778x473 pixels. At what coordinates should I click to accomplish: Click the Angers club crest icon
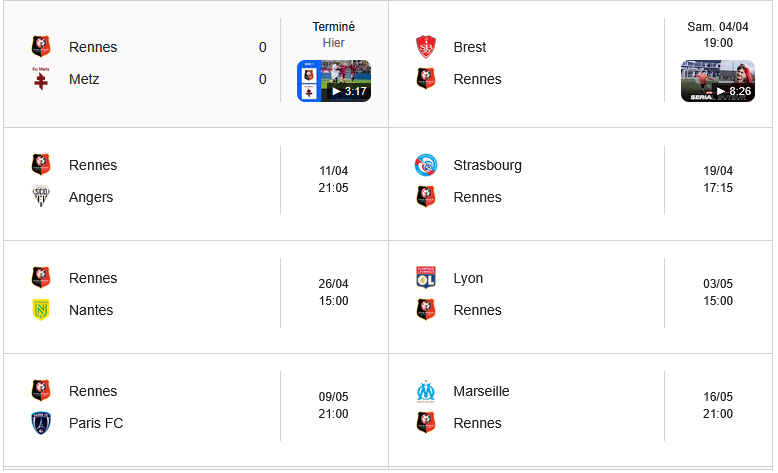pyautogui.click(x=41, y=197)
